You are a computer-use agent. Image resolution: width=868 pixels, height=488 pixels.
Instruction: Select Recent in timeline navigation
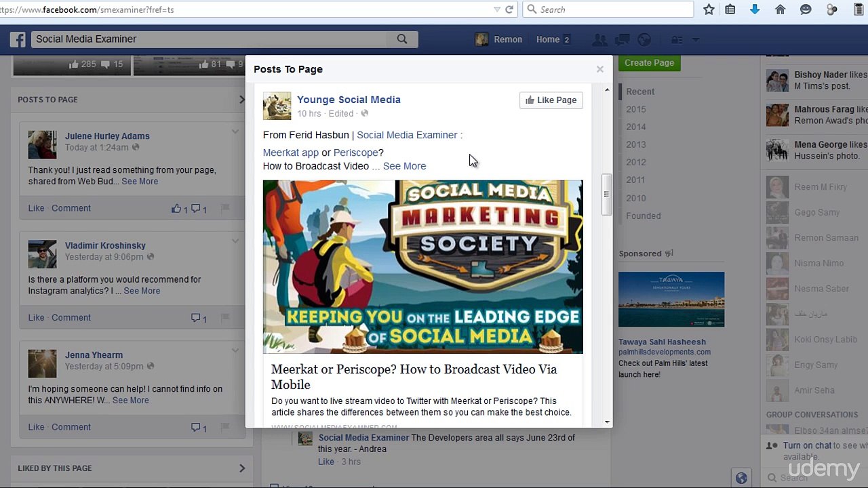[x=640, y=91]
